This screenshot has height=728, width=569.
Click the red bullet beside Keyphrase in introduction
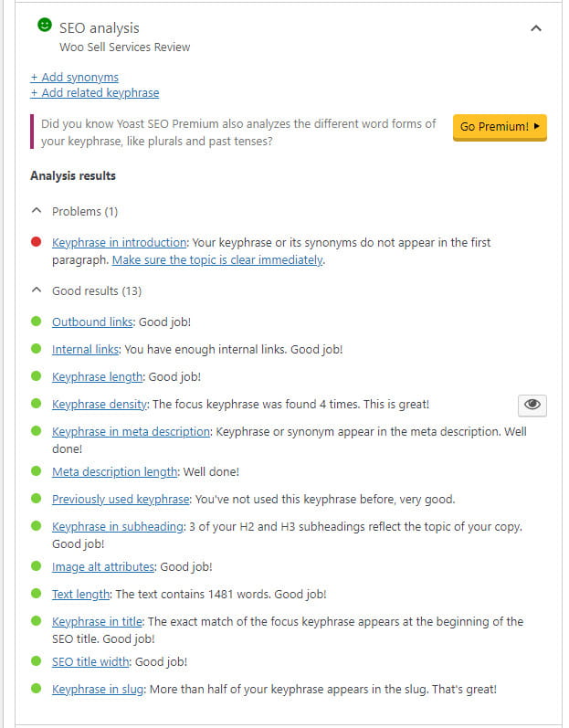pyautogui.click(x=36, y=242)
